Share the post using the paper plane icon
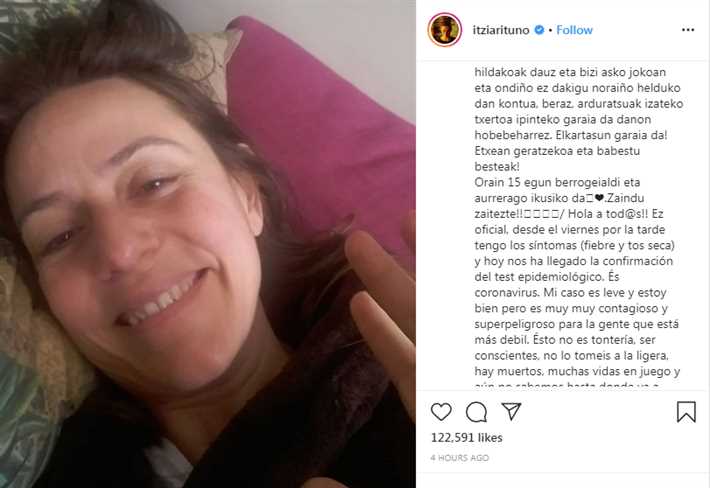This screenshot has height=488, width=710. (x=511, y=411)
